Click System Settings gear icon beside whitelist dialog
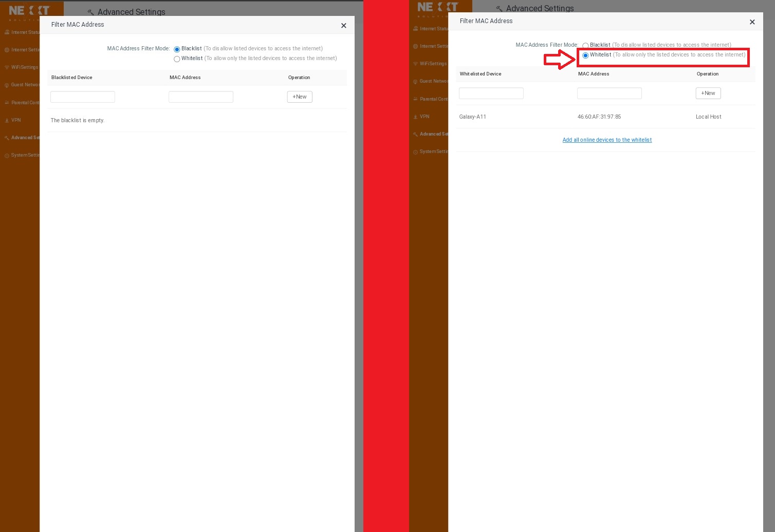Image resolution: width=775 pixels, height=532 pixels. coord(415,152)
